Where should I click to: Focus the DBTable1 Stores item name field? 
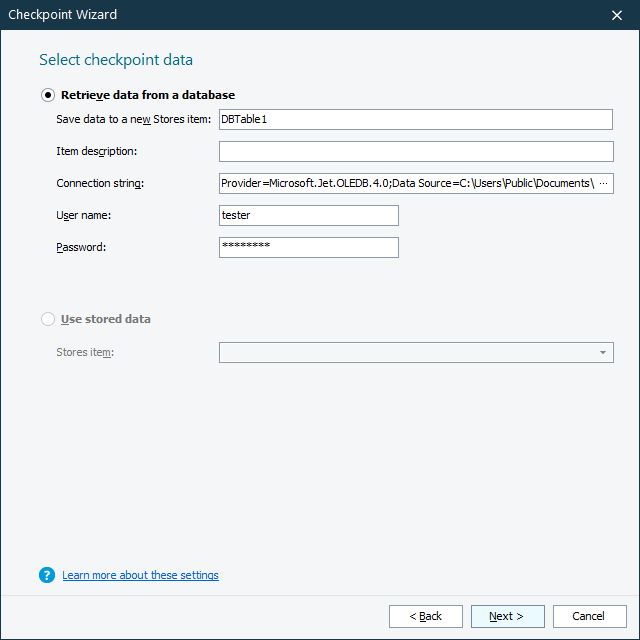pyautogui.click(x=415, y=119)
